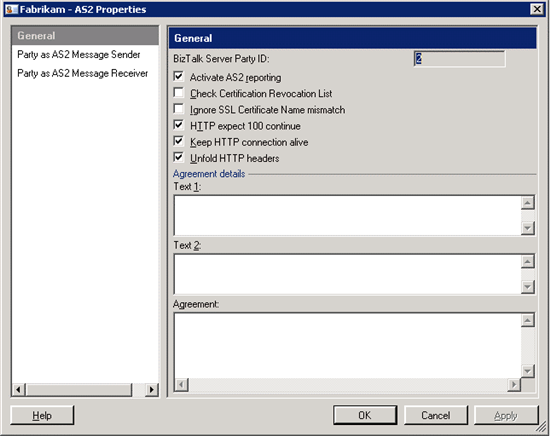Toggle HTTP expect 100 continue checkbox

(x=179, y=125)
